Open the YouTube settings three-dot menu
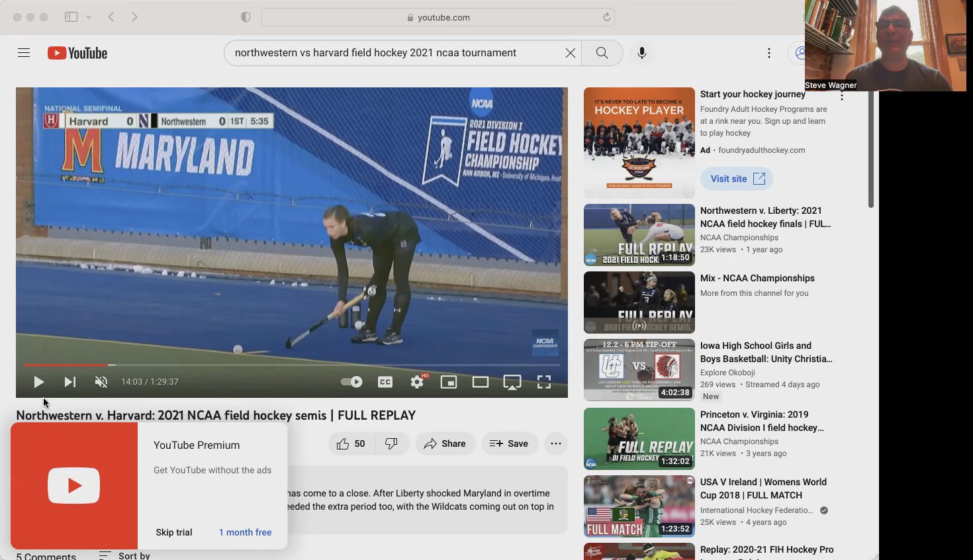973x560 pixels. [768, 53]
